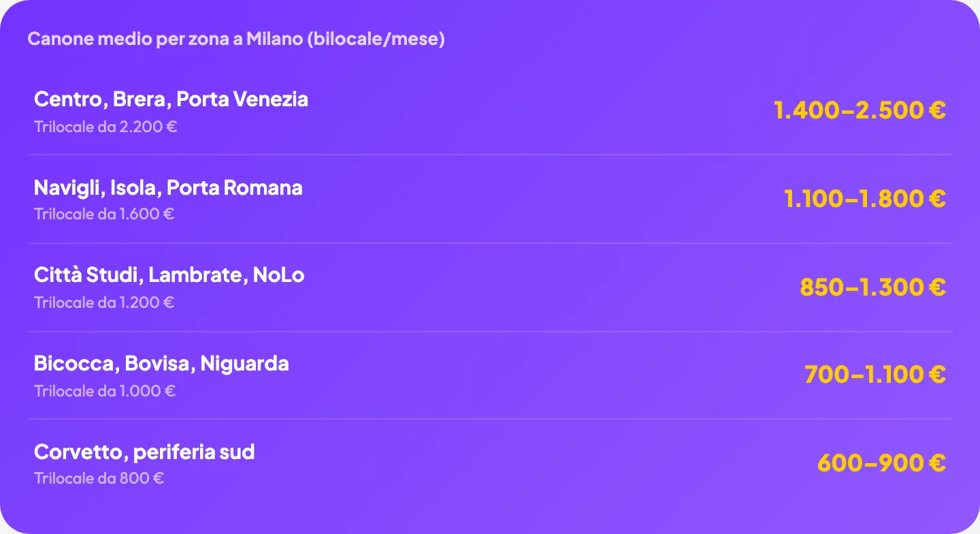This screenshot has width=980, height=534.
Task: Click the divider above the Corvetto row
Action: [x=490, y=419]
